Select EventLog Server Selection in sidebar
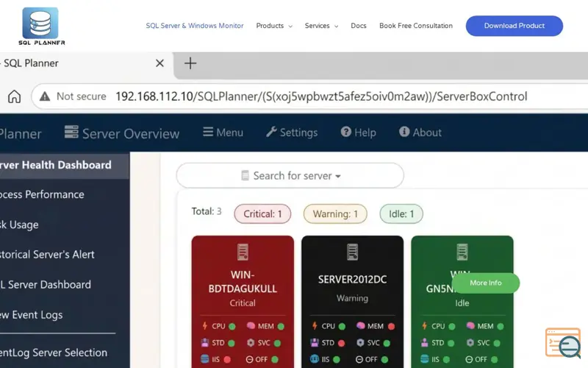588x368 pixels. click(x=54, y=353)
